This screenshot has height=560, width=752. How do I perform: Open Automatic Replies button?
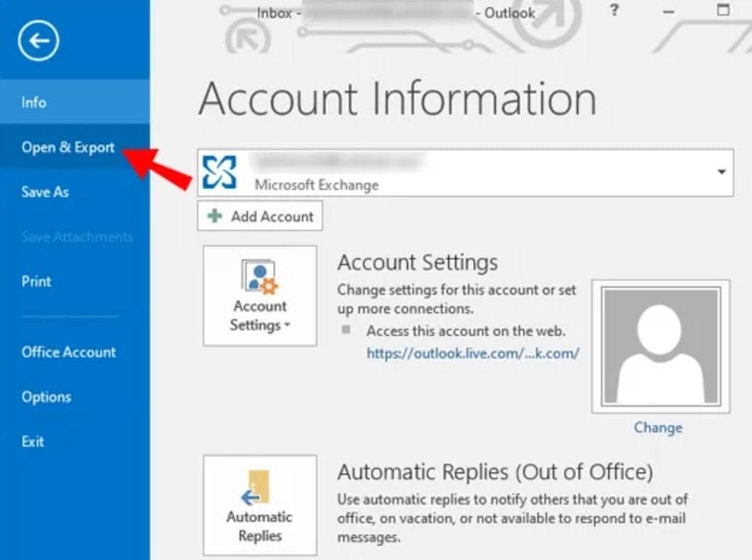[x=260, y=505]
